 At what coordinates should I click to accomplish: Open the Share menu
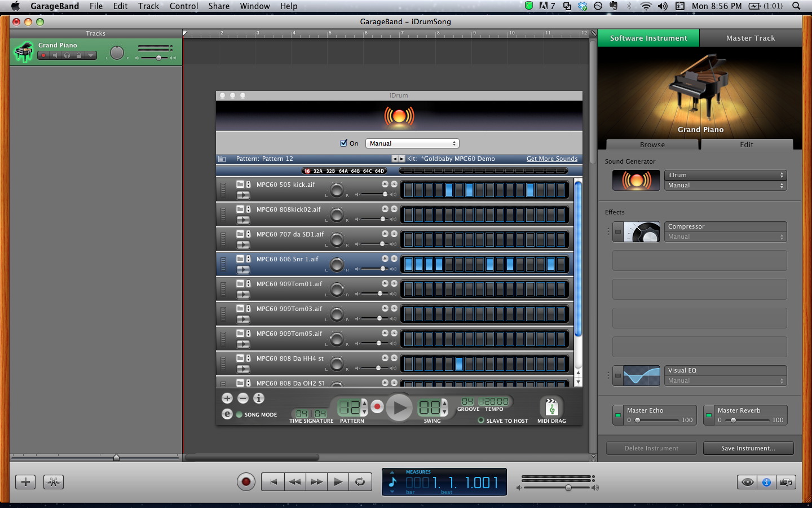coord(219,6)
